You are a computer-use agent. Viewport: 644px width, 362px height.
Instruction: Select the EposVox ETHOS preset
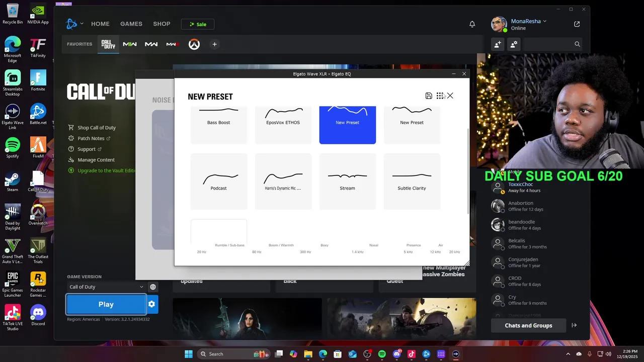pyautogui.click(x=283, y=125)
